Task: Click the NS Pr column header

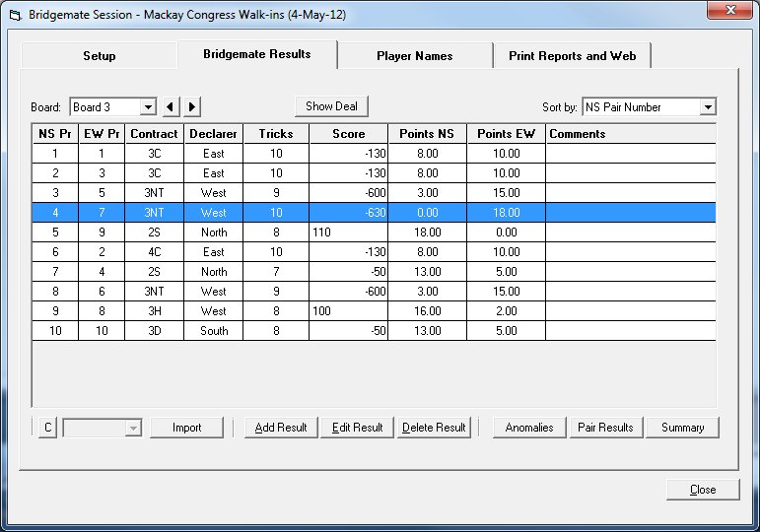Action: pos(55,134)
